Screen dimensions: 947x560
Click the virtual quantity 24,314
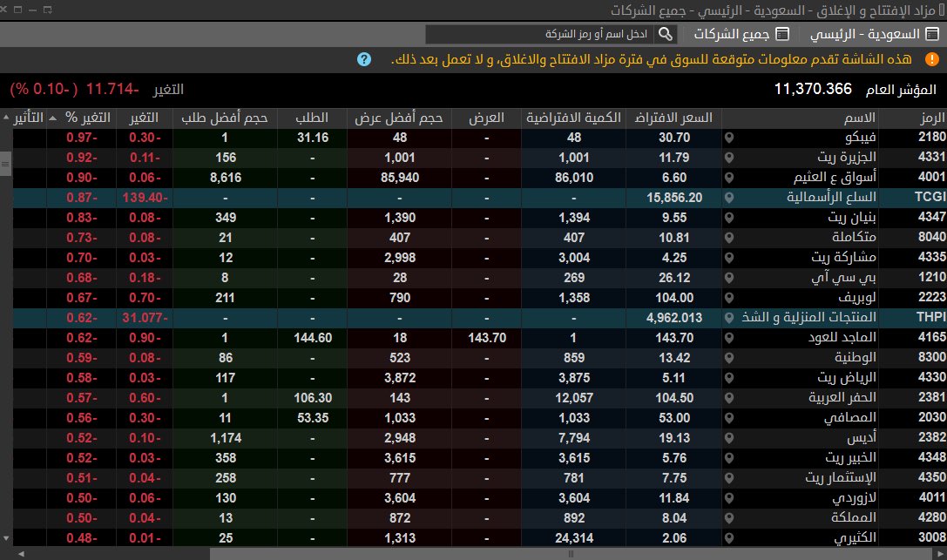coord(574,538)
